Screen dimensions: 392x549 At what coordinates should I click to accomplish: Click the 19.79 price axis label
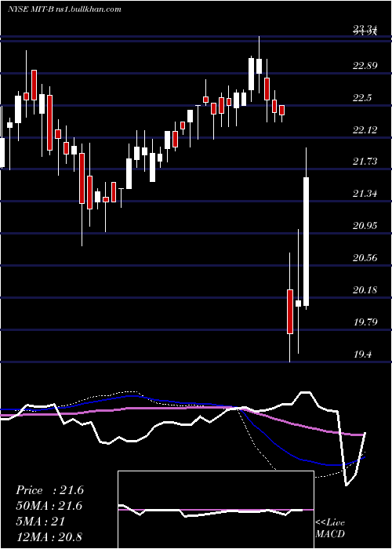coord(365,322)
